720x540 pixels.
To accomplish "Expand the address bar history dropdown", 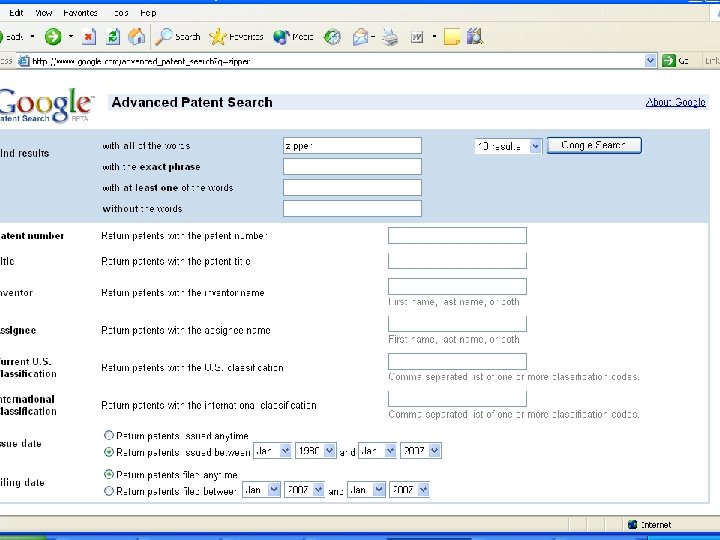I will [x=650, y=60].
